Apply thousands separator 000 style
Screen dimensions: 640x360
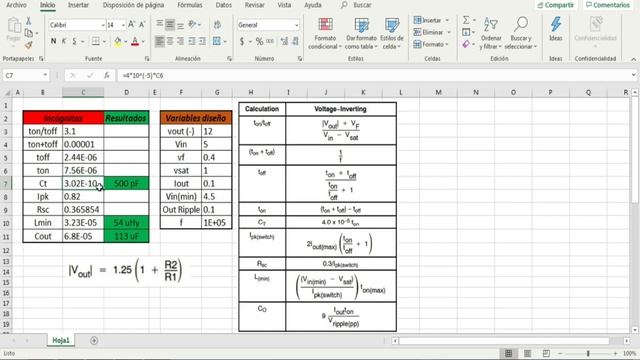[270, 41]
